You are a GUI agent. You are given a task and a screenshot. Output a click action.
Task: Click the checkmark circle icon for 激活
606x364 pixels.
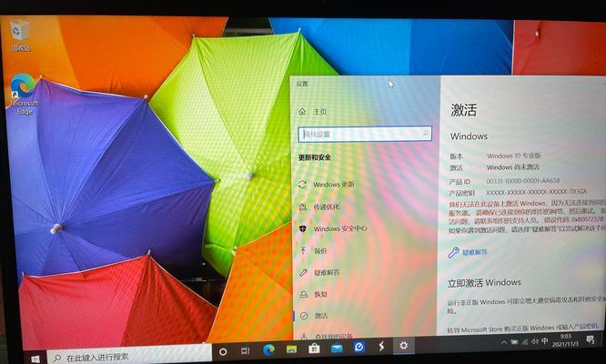[x=304, y=316]
